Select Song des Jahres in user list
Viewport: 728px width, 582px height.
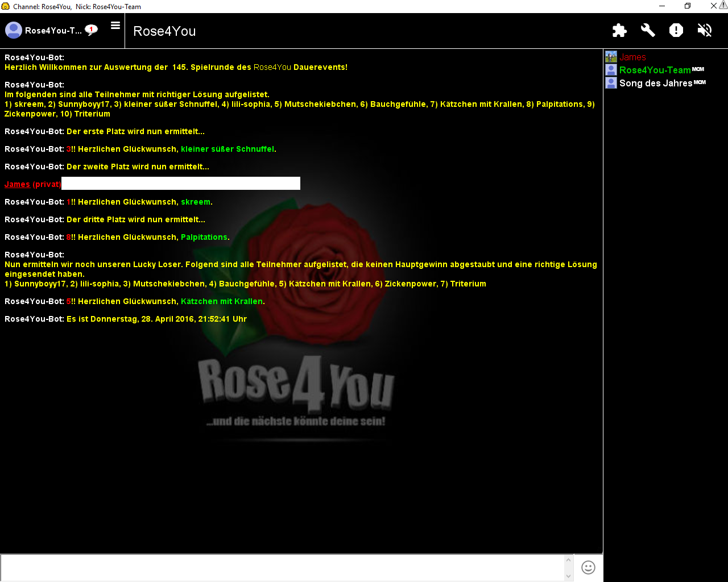[655, 83]
